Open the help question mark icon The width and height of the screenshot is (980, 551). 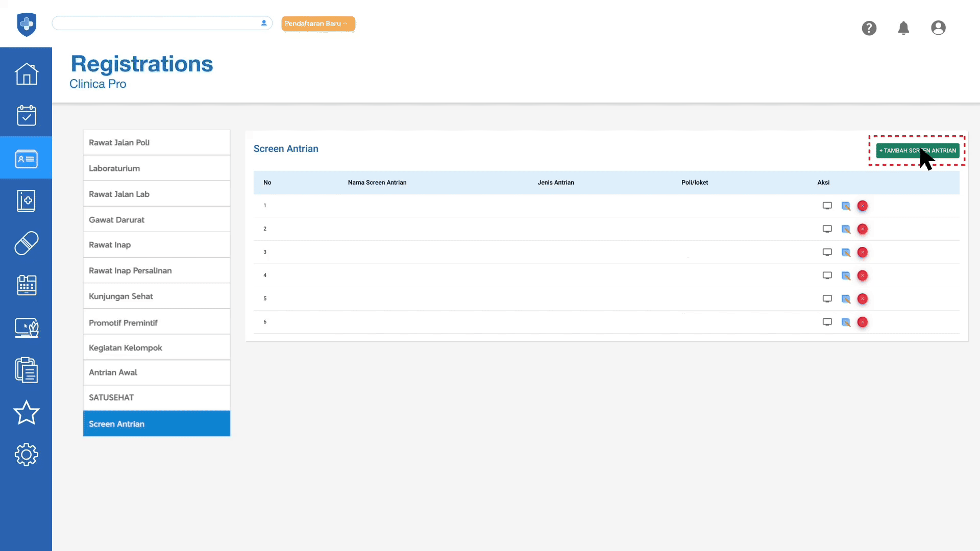pyautogui.click(x=869, y=28)
